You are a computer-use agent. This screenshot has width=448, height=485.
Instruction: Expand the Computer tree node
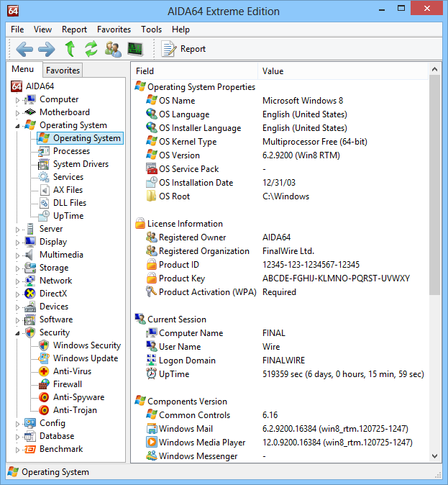pos(18,100)
